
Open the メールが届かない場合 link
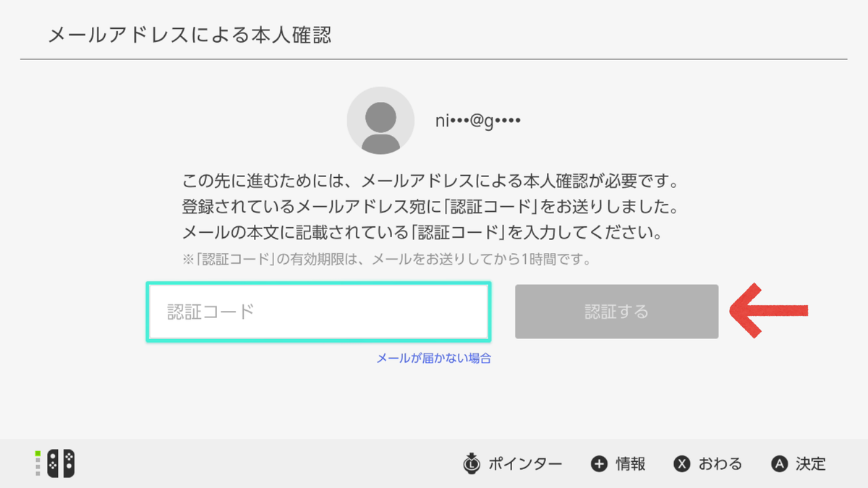(x=435, y=357)
